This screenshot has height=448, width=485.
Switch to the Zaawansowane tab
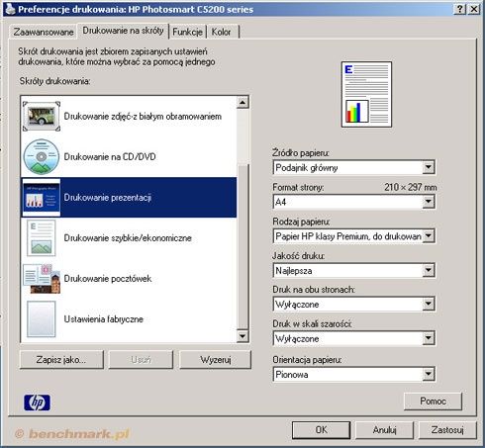coord(44,32)
